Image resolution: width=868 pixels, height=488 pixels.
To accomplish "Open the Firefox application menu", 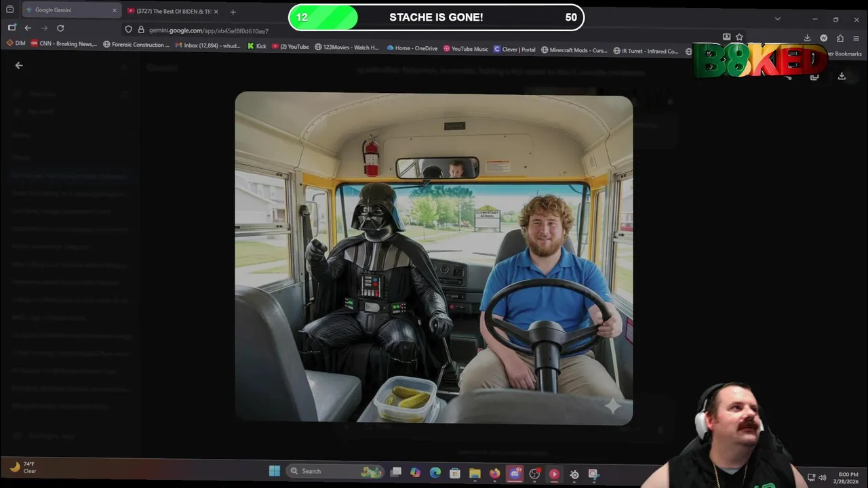I will [856, 38].
